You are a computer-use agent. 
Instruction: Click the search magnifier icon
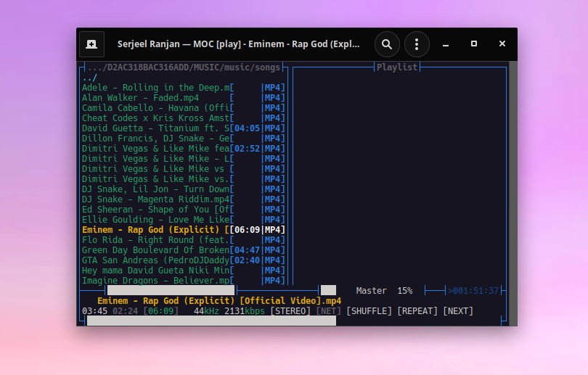click(x=387, y=44)
